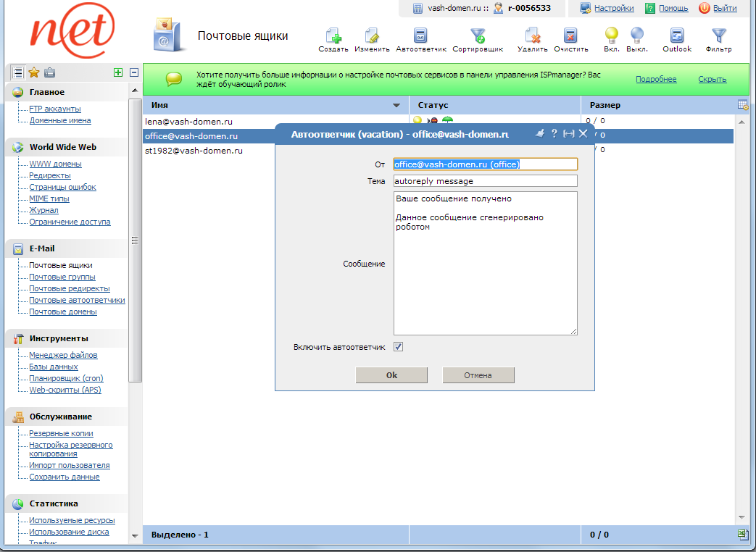The width and height of the screenshot is (756, 552).
Task: Click the Подробнее link in green banner
Action: click(x=656, y=80)
